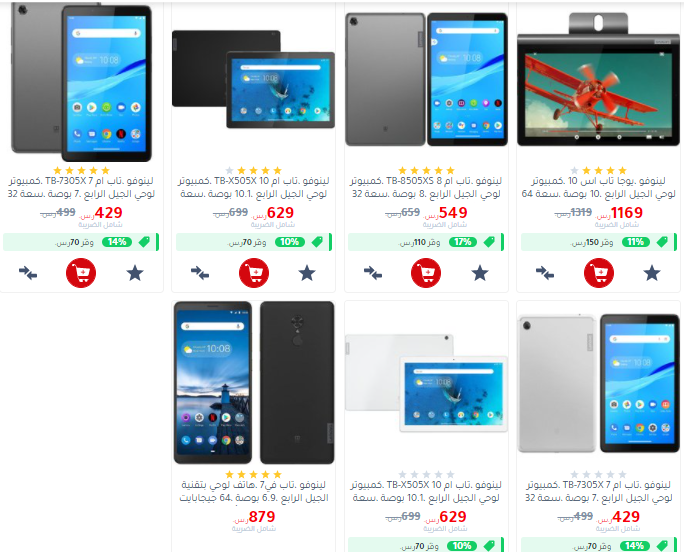Image resolution: width=684 pixels, height=552 pixels.
Task: Add the 629 TB-X505X tablet to cart
Action: click(253, 273)
